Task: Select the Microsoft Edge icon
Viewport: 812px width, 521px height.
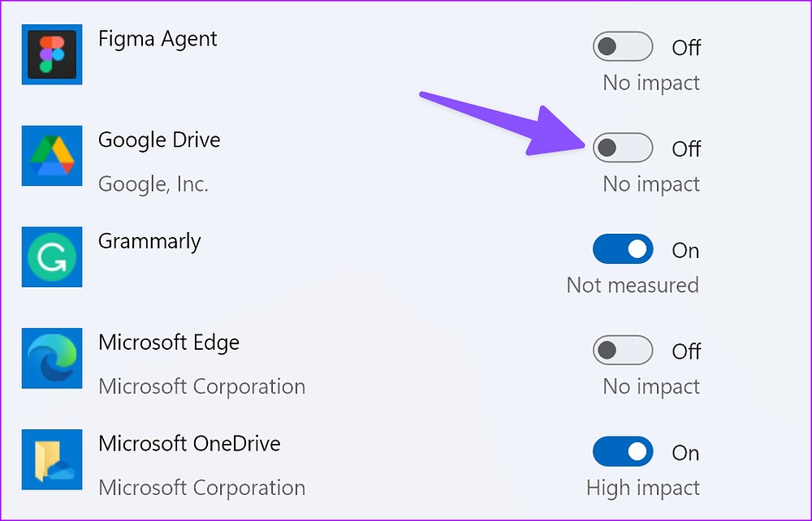Action: (x=52, y=358)
